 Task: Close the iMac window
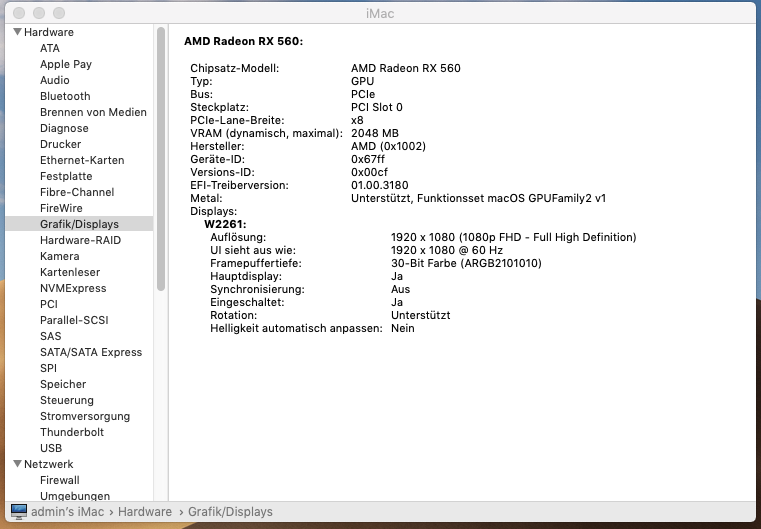[19, 13]
